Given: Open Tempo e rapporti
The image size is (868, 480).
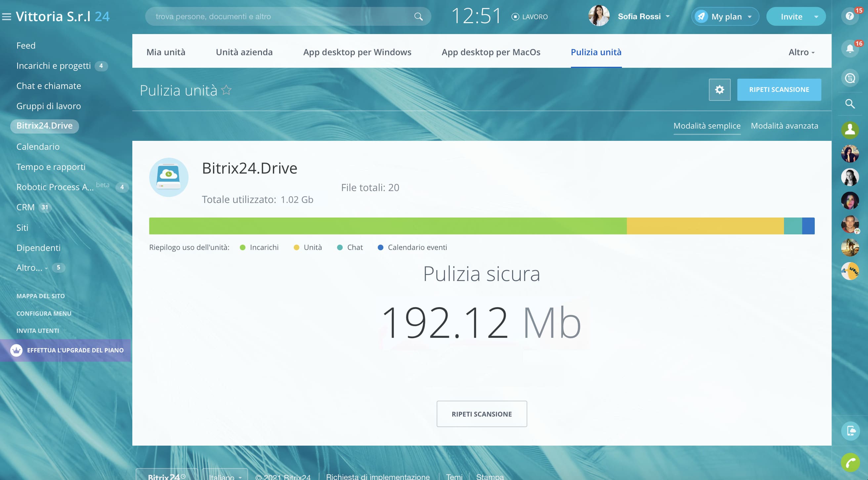Looking at the screenshot, I should (51, 167).
